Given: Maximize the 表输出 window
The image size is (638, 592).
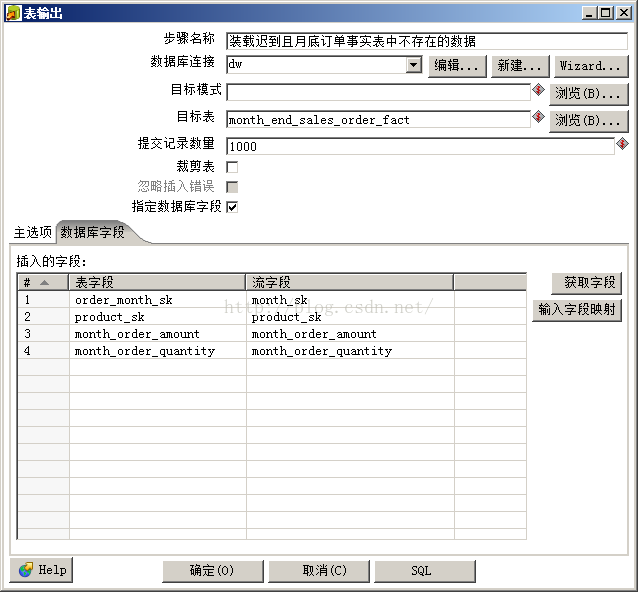Looking at the screenshot, I should pyautogui.click(x=605, y=13).
